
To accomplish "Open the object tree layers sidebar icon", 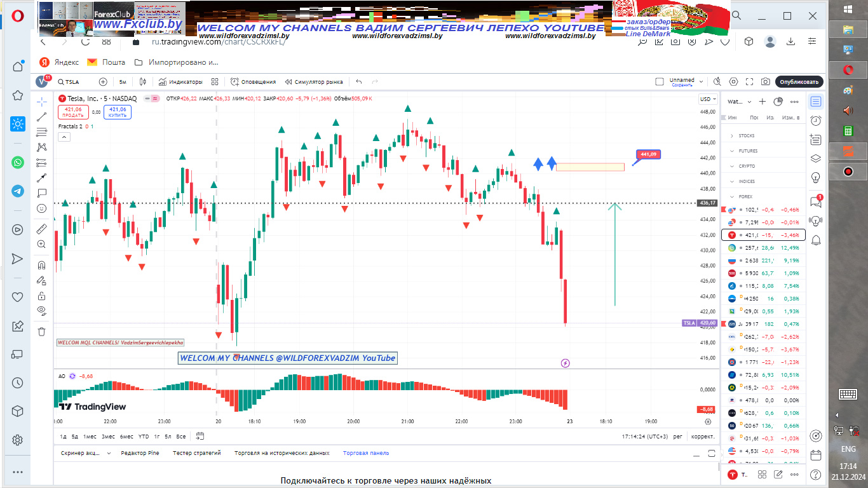I will pyautogui.click(x=816, y=159).
